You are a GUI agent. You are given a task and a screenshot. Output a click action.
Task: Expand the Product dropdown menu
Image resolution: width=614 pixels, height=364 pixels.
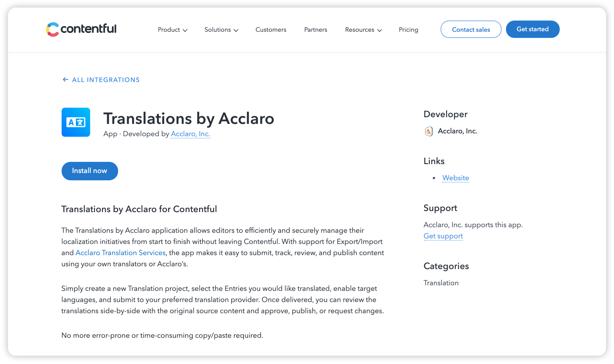click(x=172, y=29)
